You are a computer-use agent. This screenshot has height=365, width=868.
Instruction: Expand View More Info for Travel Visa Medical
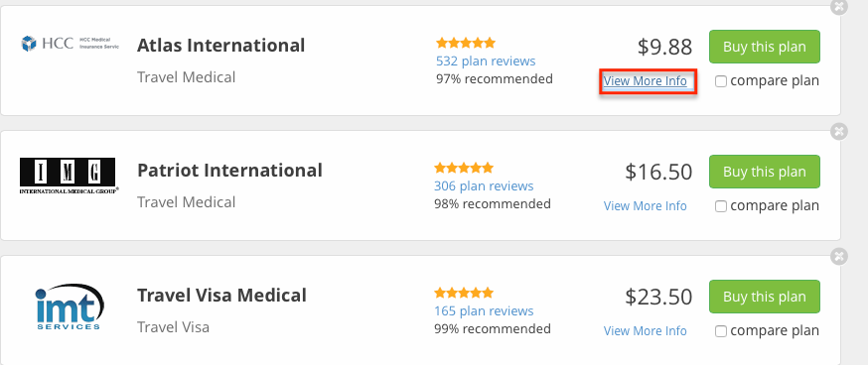pyautogui.click(x=645, y=331)
